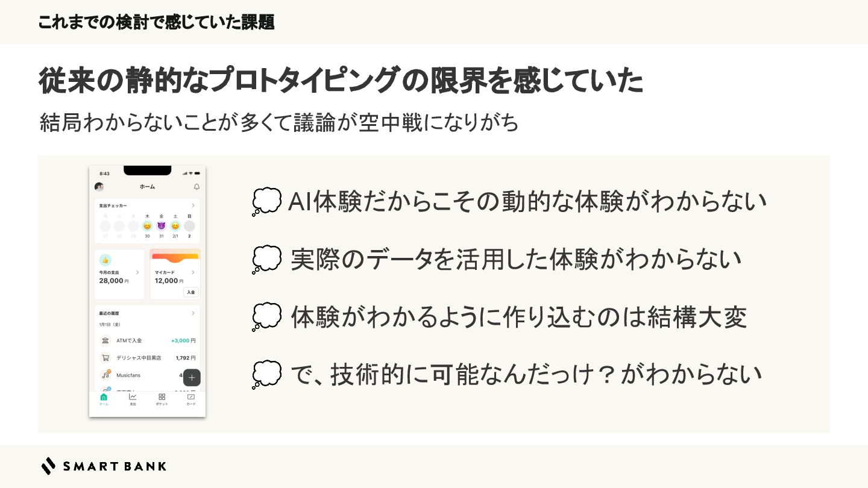Open the profile avatar in app header

point(99,187)
